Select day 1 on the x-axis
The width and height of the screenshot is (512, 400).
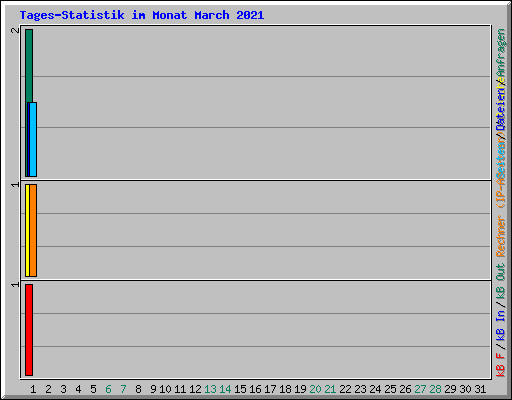33,389
